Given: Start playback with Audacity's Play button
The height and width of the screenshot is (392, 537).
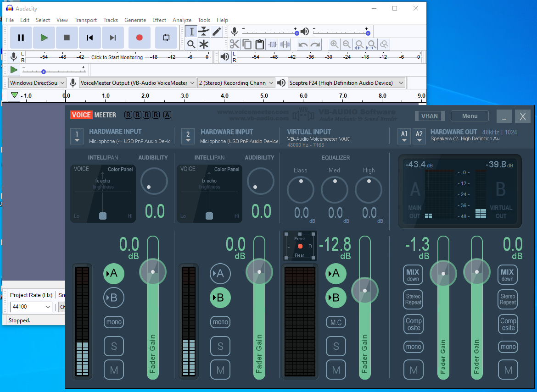Looking at the screenshot, I should click(x=44, y=38).
